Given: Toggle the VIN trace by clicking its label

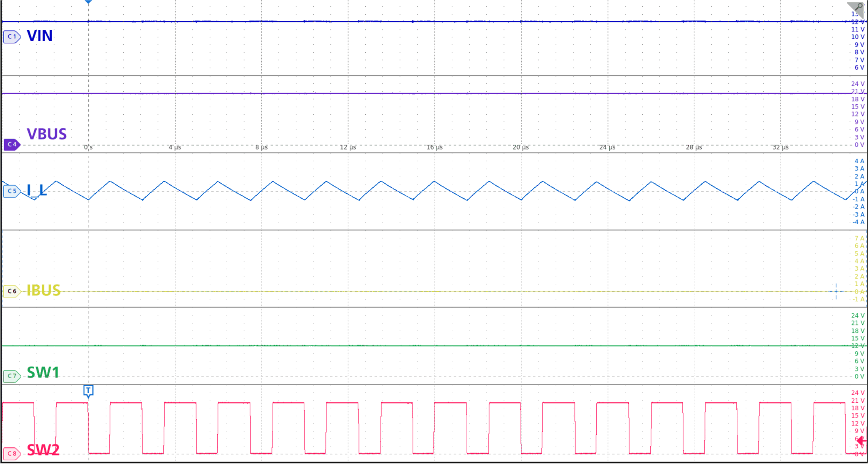Looking at the screenshot, I should point(39,36).
